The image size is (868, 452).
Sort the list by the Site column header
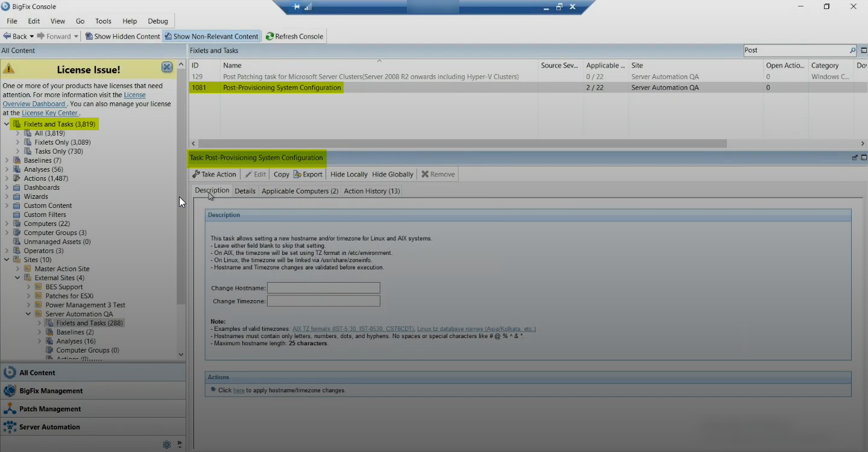point(696,65)
